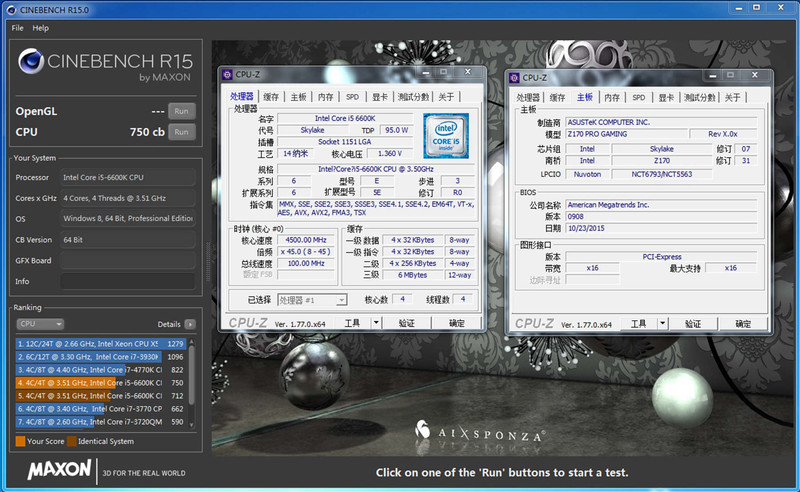Click the splitter grip beside the Cinebench left panel

click(208, 262)
